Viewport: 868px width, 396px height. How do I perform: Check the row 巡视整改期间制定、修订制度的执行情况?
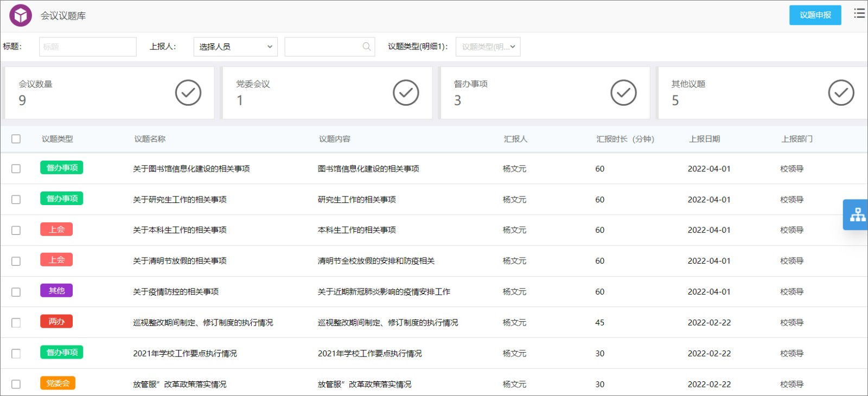(x=16, y=323)
